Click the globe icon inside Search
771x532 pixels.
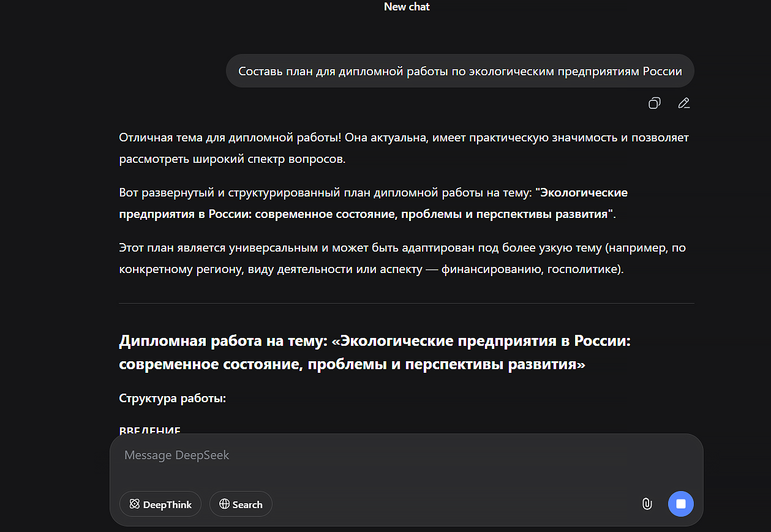[224, 504]
